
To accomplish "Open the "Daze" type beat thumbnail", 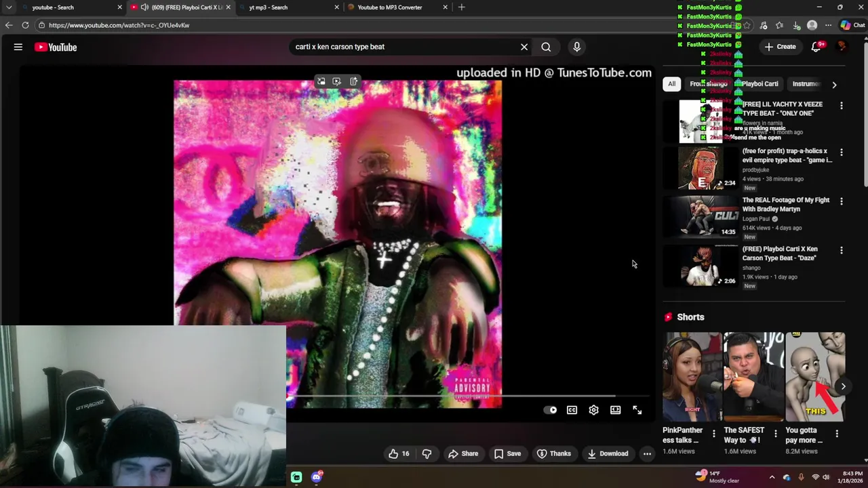I will point(701,266).
